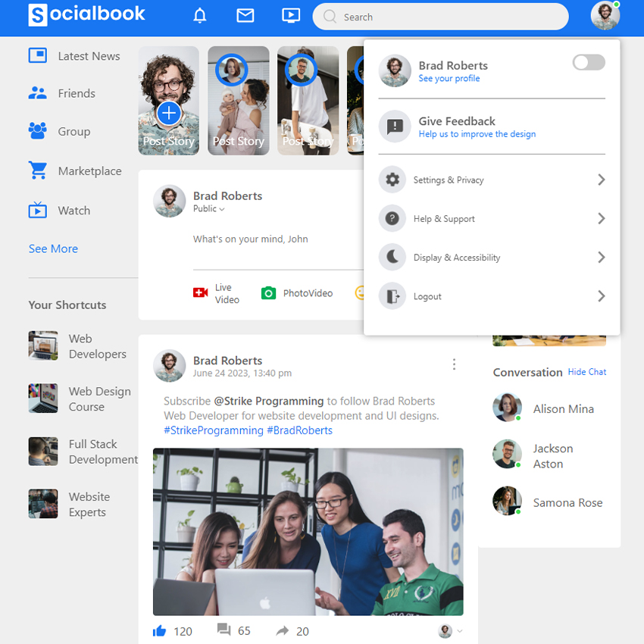Screen dimensions: 644x644
Task: Open the Friends sidebar icon
Action: click(38, 93)
